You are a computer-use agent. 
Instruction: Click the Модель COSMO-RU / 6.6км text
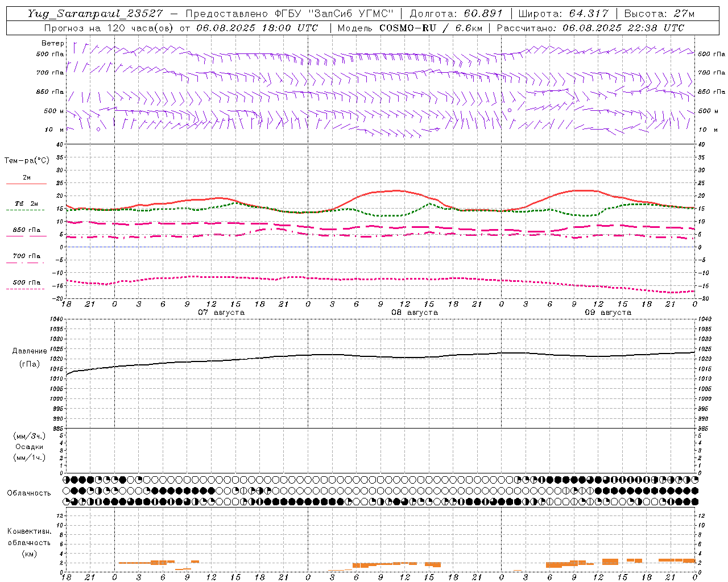click(x=409, y=28)
